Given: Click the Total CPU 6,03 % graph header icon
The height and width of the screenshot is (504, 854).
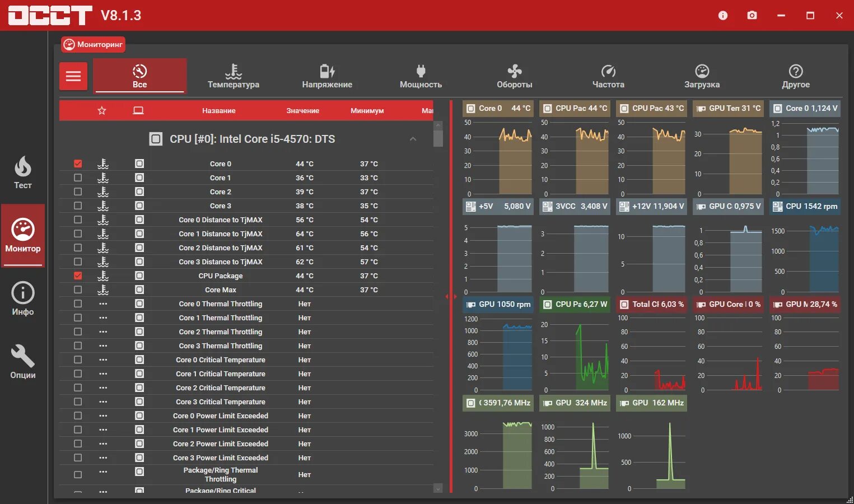Looking at the screenshot, I should [x=624, y=304].
